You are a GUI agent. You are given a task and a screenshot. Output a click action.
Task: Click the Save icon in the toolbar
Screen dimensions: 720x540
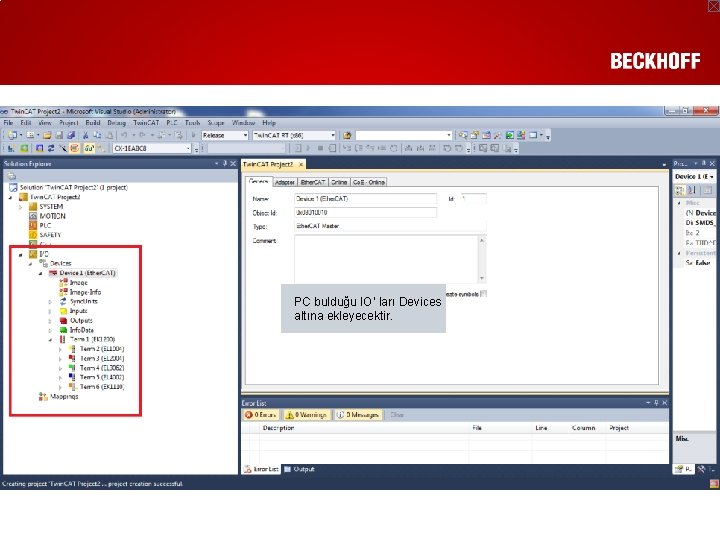(59, 135)
